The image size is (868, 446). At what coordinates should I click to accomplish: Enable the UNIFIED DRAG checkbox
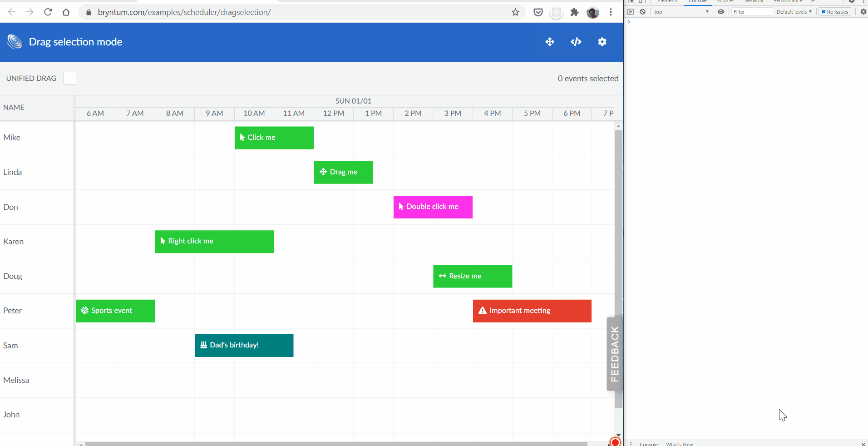pyautogui.click(x=69, y=78)
